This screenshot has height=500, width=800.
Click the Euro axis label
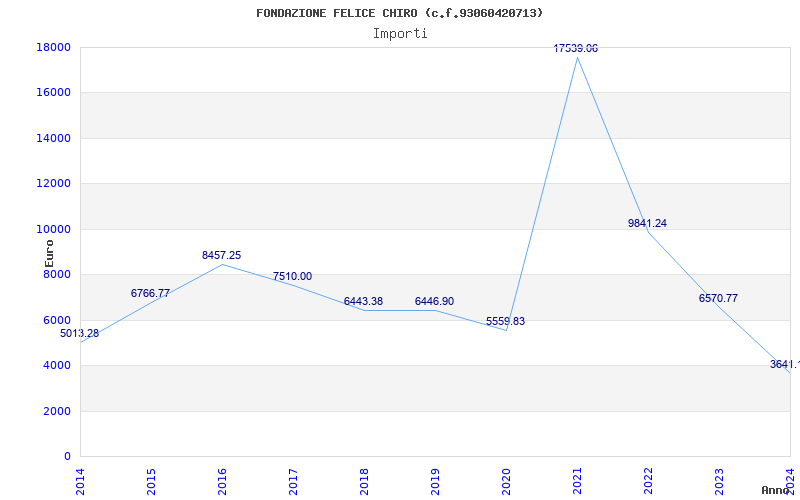[x=49, y=253]
